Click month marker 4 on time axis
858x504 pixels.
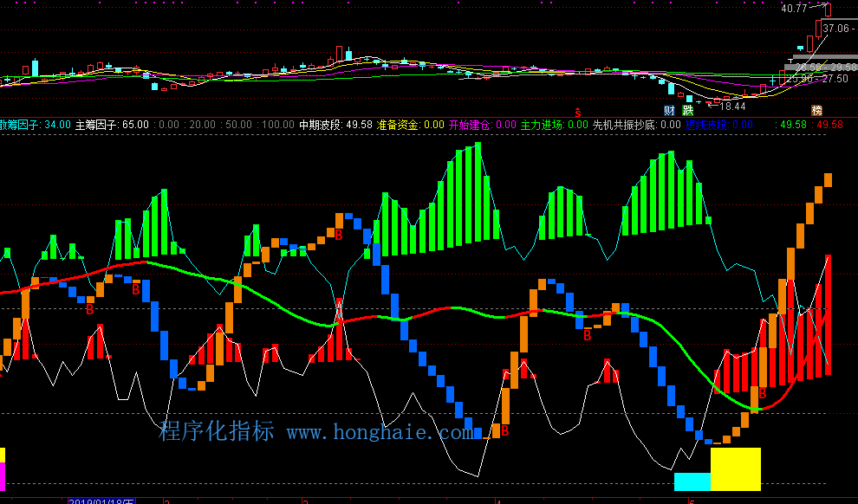[498, 501]
